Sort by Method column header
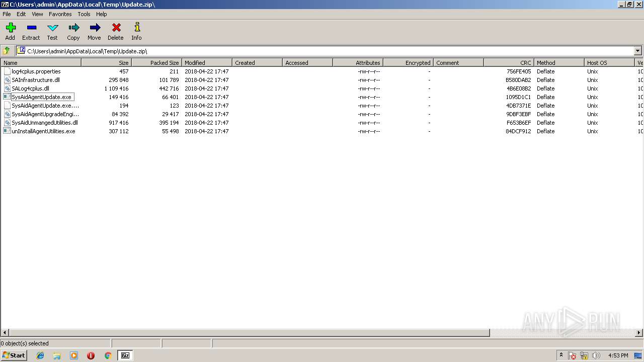Viewport: 644px width, 362px height. pyautogui.click(x=559, y=63)
